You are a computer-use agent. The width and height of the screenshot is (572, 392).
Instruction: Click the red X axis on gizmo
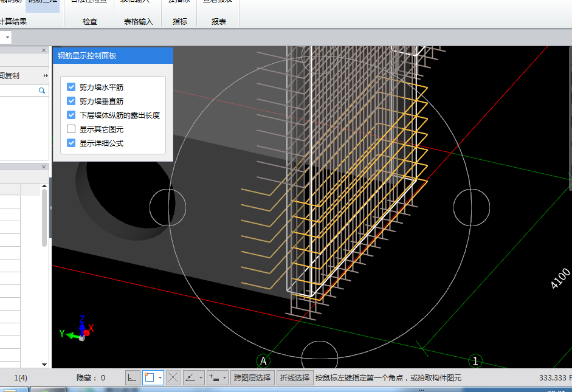89,329
